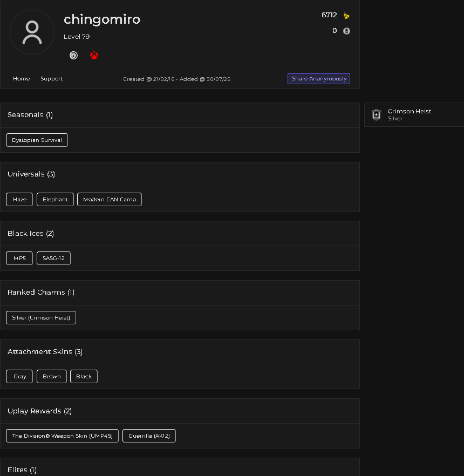Click the Level 79 text

(x=77, y=37)
